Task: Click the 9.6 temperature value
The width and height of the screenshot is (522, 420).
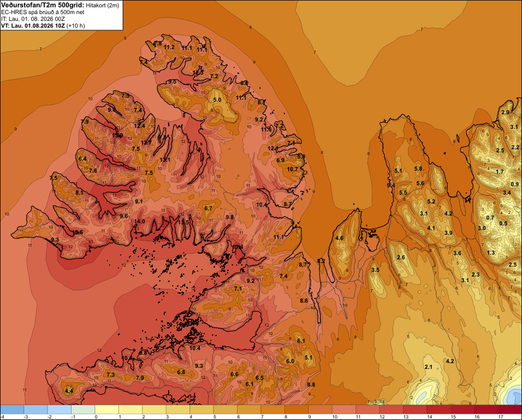Action: tap(124, 216)
